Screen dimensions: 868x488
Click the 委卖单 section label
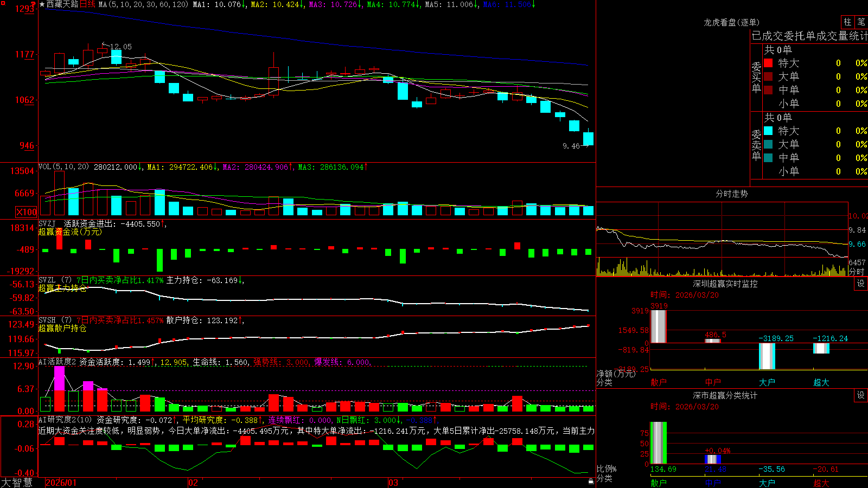click(x=756, y=145)
